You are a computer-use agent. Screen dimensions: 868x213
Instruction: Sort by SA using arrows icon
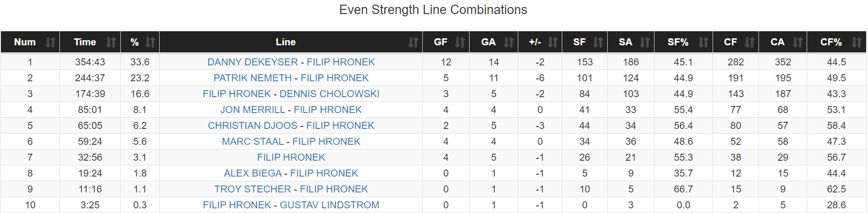pos(645,43)
